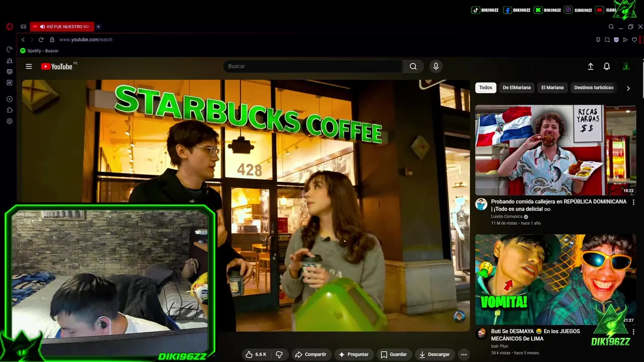Image resolution: width=644 pixels, height=362 pixels.
Task: Open Luisito Comunica channel avatar
Action: coord(481,204)
